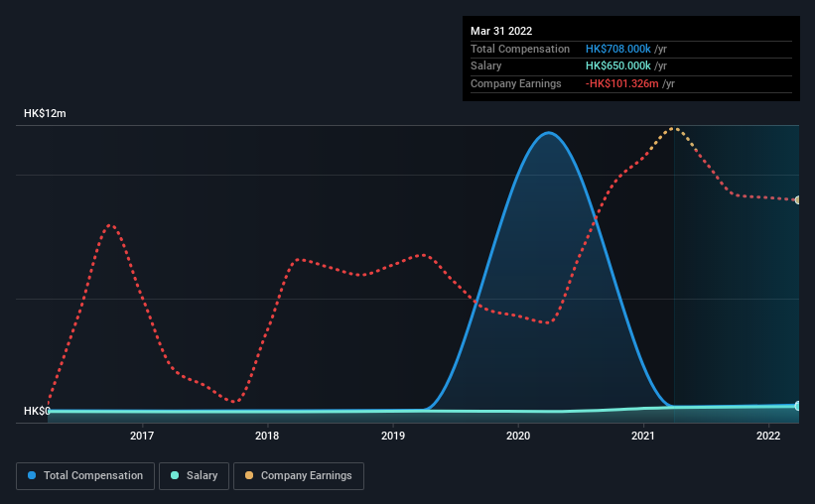
Task: Click the Salary end-point marker at 2022
Action: (x=798, y=406)
